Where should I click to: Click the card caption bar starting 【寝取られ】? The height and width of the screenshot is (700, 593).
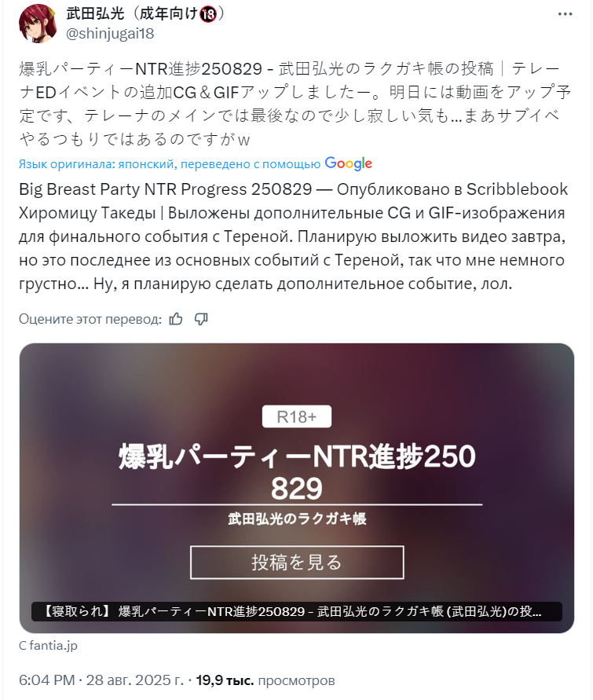(297, 611)
